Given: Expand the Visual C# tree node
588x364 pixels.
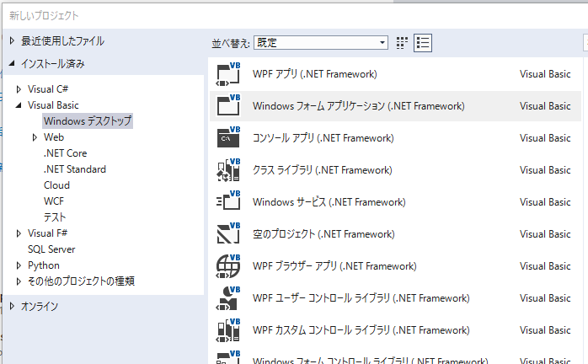Looking at the screenshot, I should coord(19,89).
